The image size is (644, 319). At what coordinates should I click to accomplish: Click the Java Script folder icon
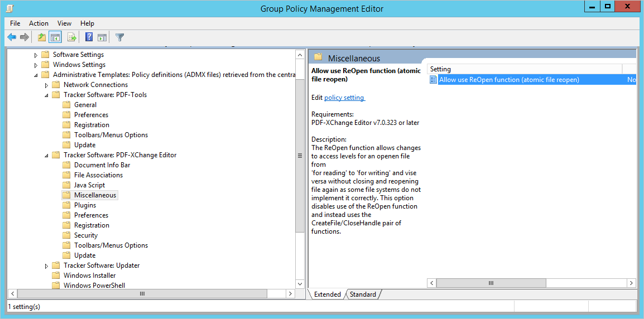[66, 185]
